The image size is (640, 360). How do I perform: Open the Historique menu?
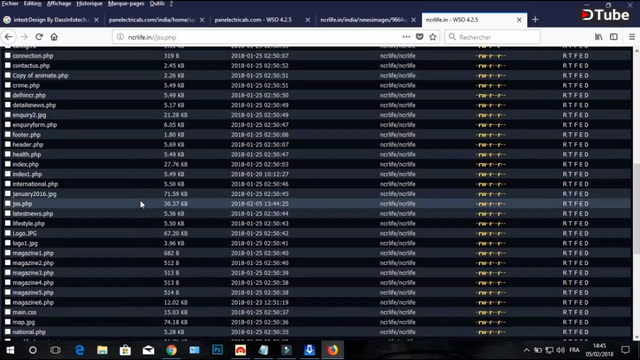pos(89,3)
